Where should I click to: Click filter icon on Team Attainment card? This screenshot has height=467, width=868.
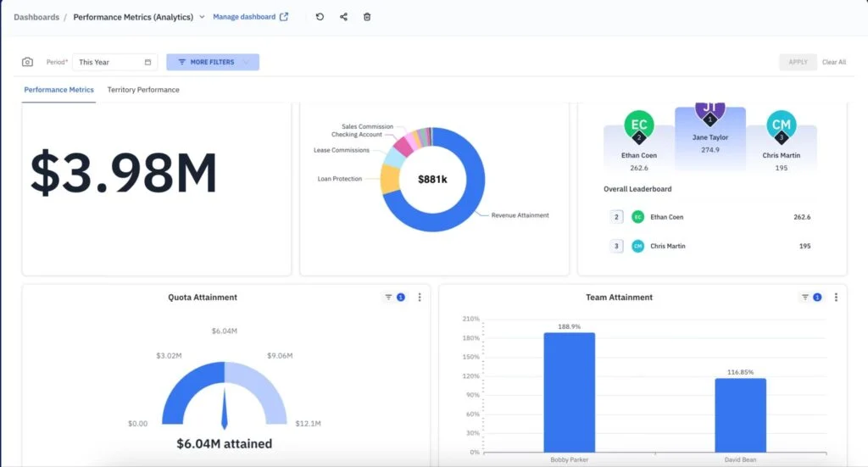805,297
